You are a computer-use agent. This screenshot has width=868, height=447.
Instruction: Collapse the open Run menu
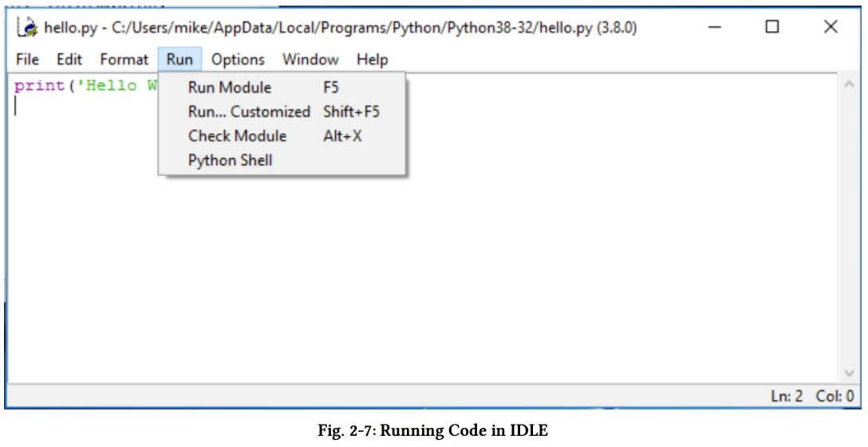pyautogui.click(x=180, y=60)
